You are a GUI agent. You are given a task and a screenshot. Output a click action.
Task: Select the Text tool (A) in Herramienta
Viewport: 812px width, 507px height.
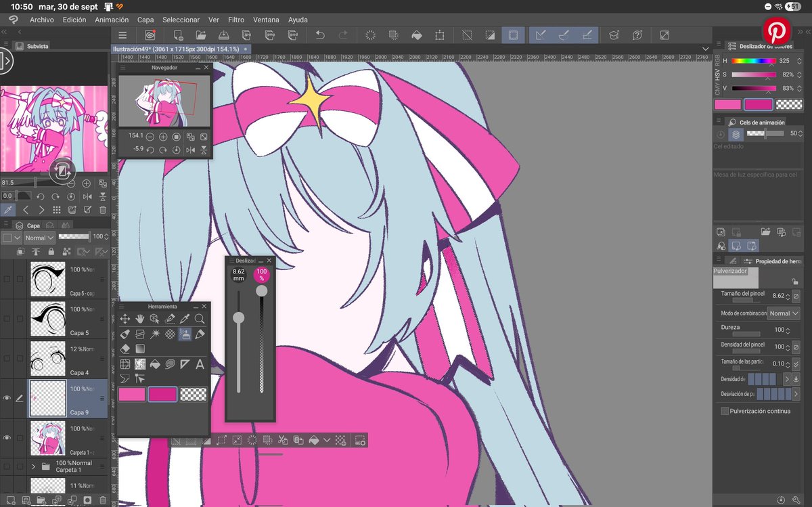point(200,364)
